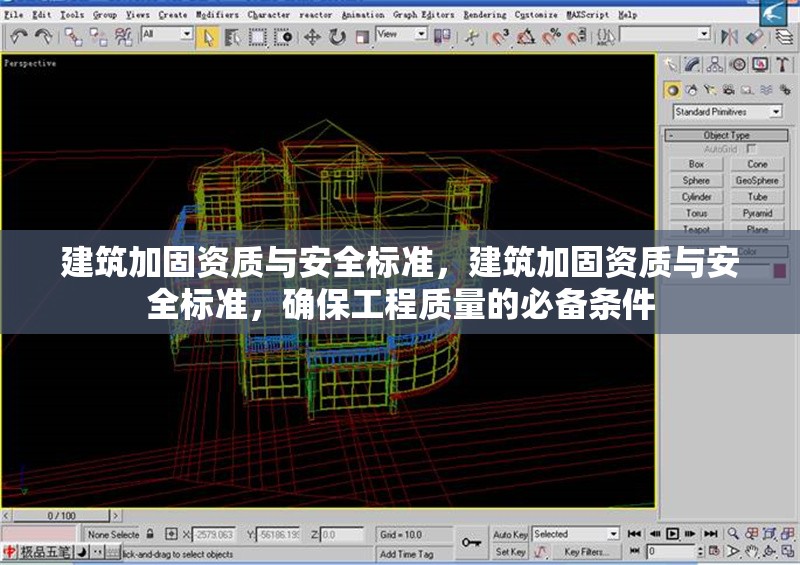Click the object color swatch

tap(780, 271)
